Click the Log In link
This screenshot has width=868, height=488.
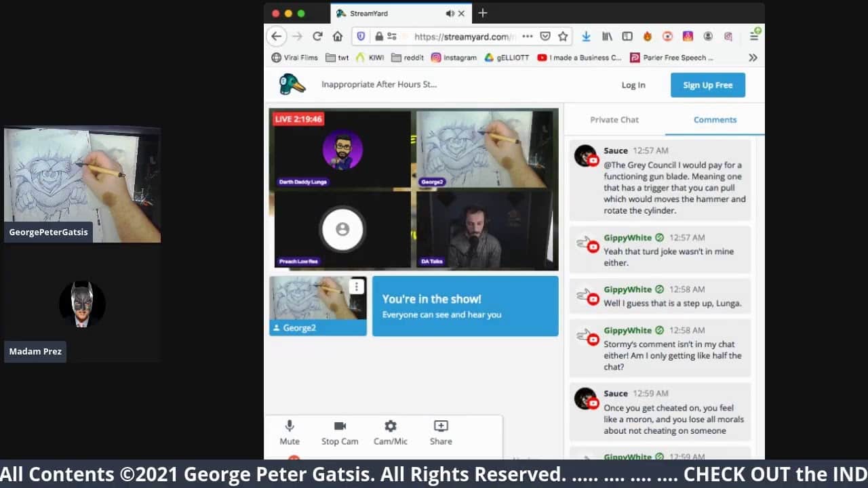pos(633,85)
